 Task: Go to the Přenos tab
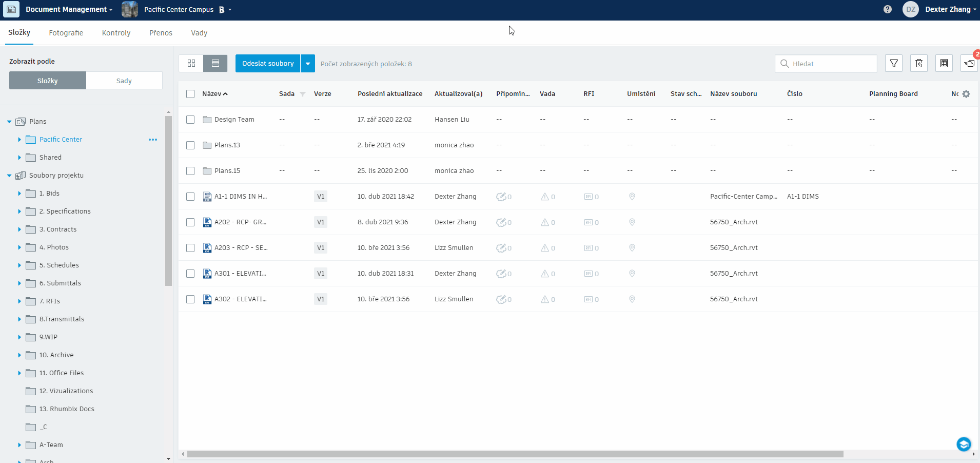pos(161,33)
